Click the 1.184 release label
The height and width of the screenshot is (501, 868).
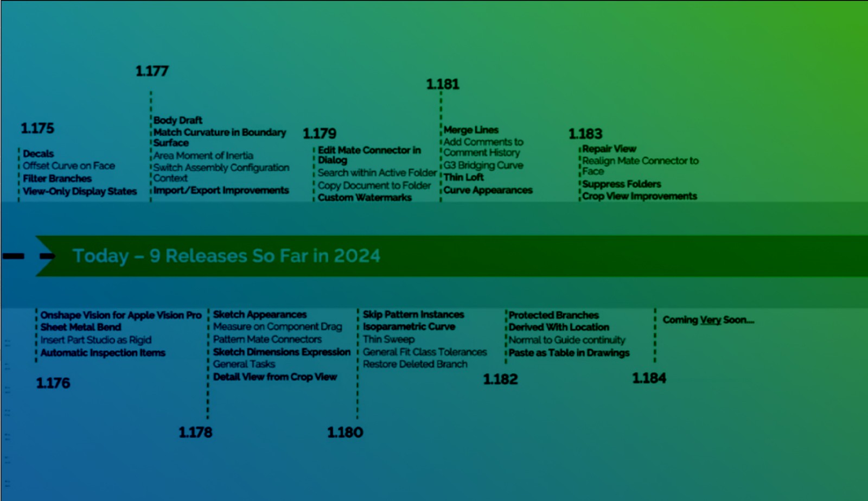[649, 378]
